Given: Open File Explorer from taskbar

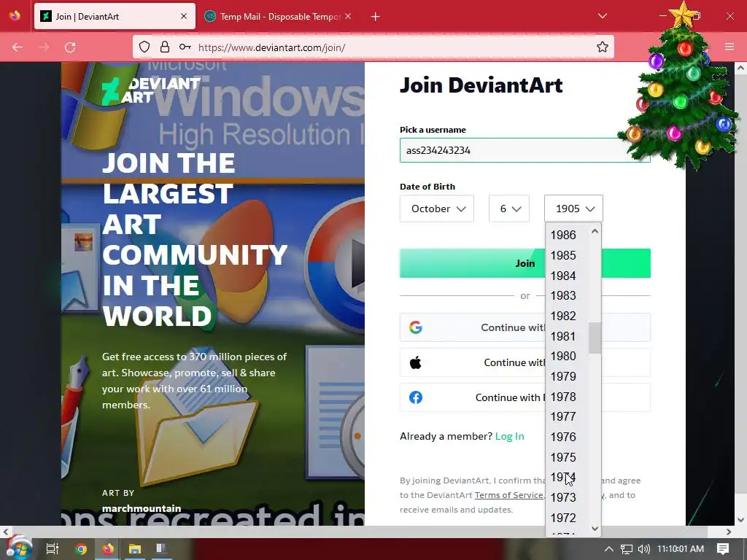Looking at the screenshot, I should pyautogui.click(x=135, y=549).
